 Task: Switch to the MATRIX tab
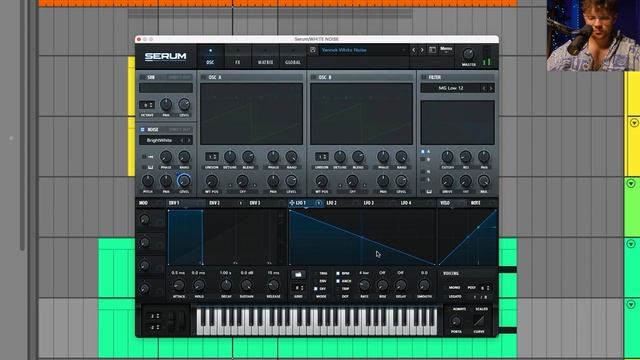pyautogui.click(x=265, y=56)
